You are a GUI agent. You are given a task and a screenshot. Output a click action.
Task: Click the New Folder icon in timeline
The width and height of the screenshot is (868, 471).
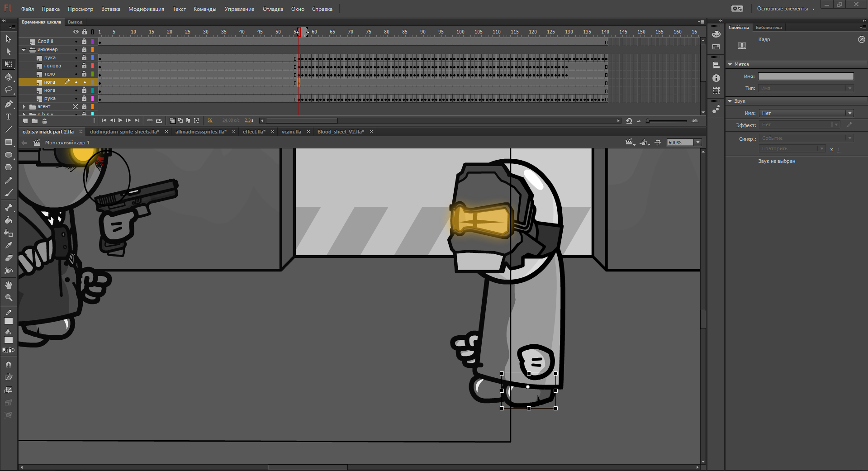(35, 121)
